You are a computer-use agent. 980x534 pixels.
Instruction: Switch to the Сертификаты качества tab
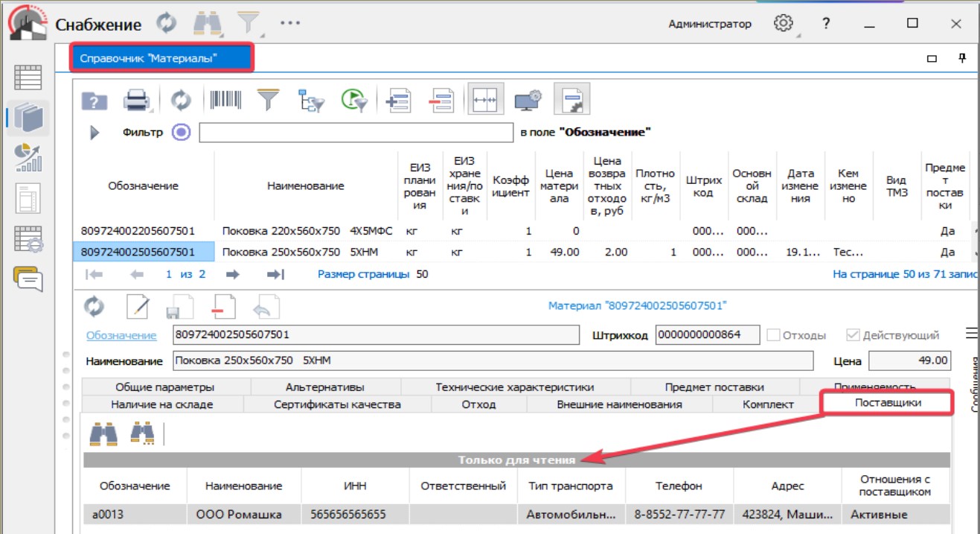pos(337,404)
